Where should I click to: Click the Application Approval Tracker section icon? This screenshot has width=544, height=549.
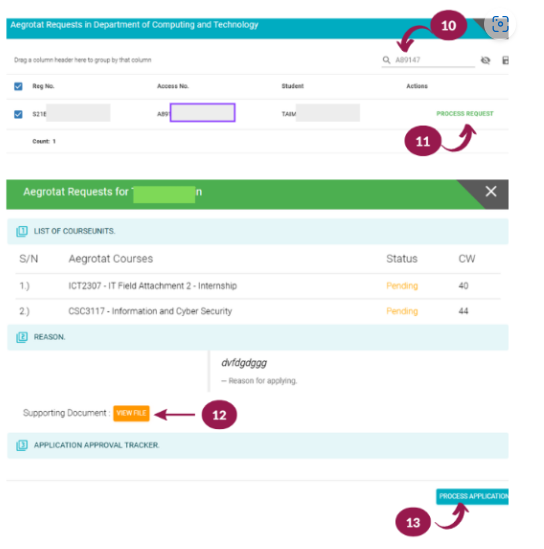(22, 445)
